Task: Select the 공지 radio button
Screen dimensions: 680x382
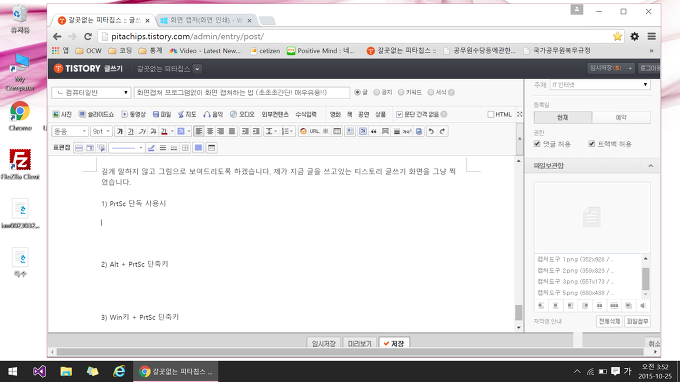Action: 376,92
